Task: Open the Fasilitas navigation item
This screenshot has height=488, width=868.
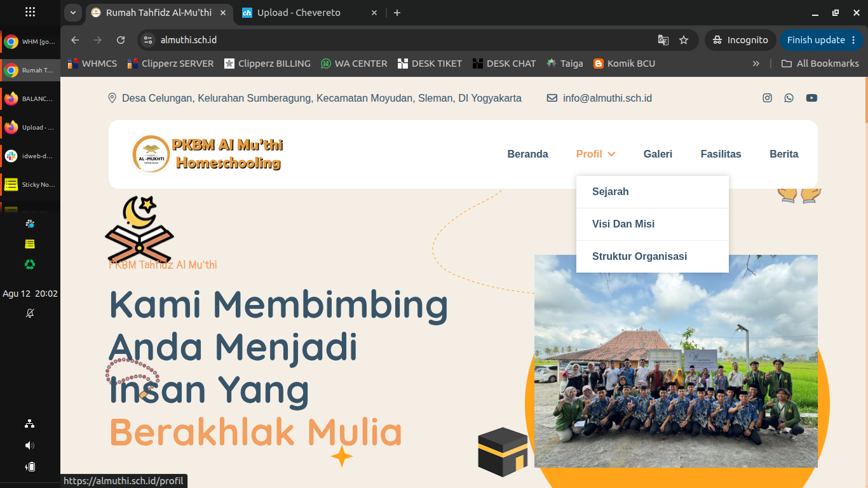Action: pos(721,154)
